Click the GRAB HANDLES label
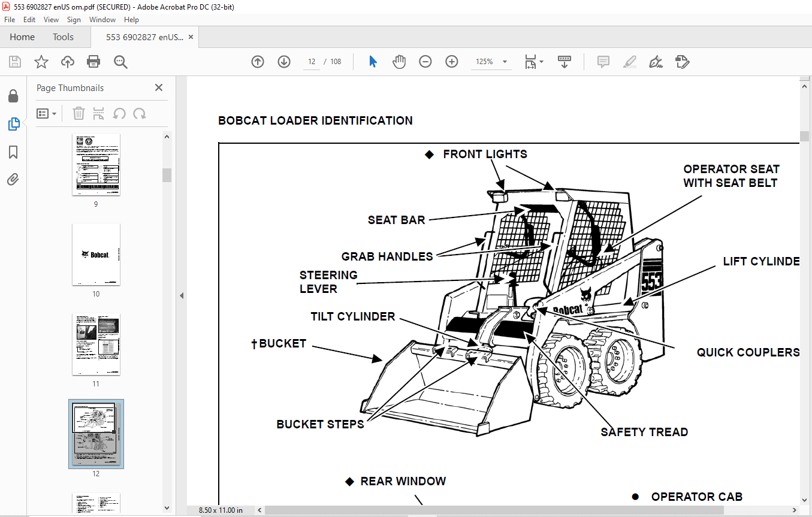Viewport: 812px width, 517px height. coord(387,256)
